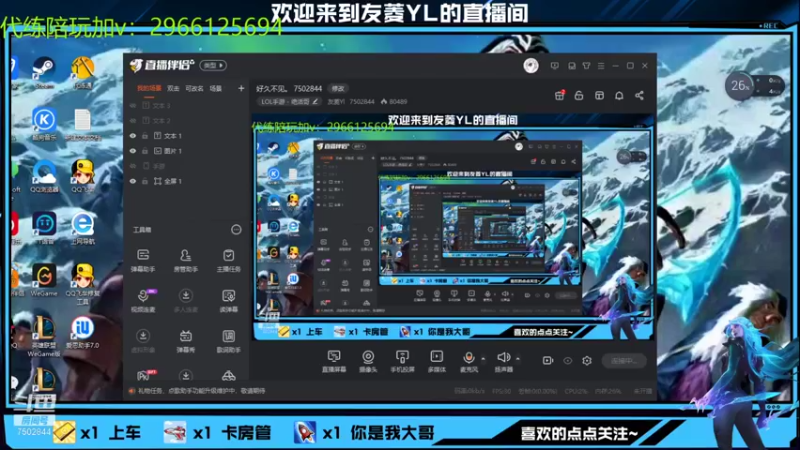
Task: Launch the 视频连麦 tool
Action: 143,300
